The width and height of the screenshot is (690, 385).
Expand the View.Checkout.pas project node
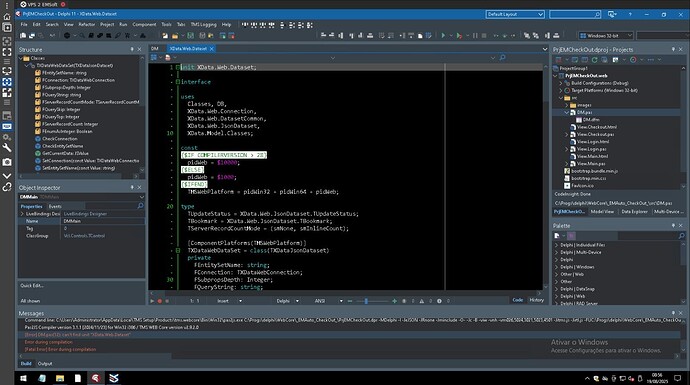tap(567, 134)
